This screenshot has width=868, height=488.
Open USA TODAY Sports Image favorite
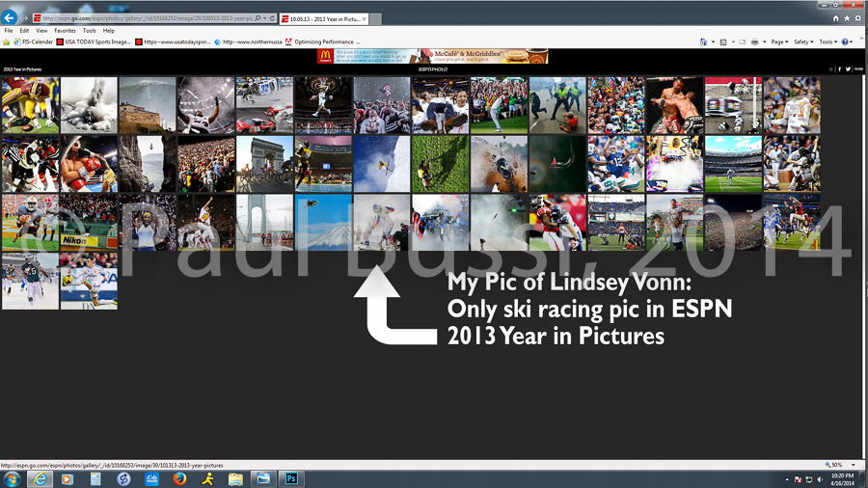click(x=94, y=41)
